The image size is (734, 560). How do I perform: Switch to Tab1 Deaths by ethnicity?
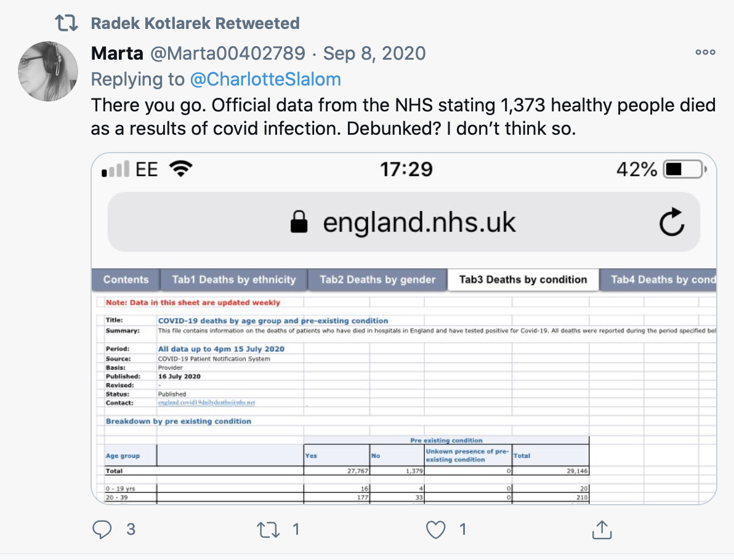click(x=233, y=279)
